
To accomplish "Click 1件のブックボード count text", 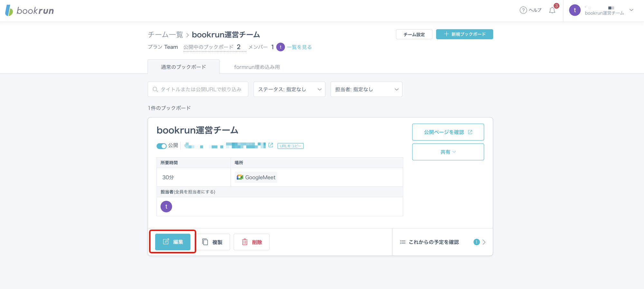I will (x=169, y=108).
